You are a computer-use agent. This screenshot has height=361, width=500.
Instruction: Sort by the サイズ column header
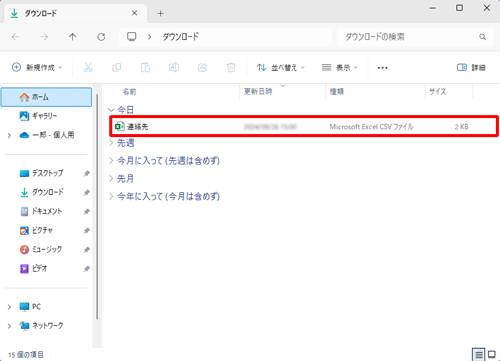coord(437,92)
